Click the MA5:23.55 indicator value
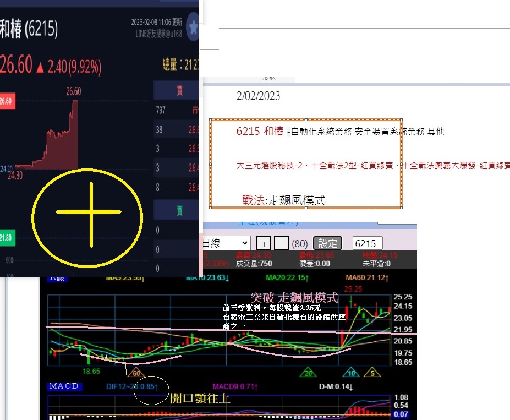The width and height of the screenshot is (510, 420). click(x=125, y=278)
